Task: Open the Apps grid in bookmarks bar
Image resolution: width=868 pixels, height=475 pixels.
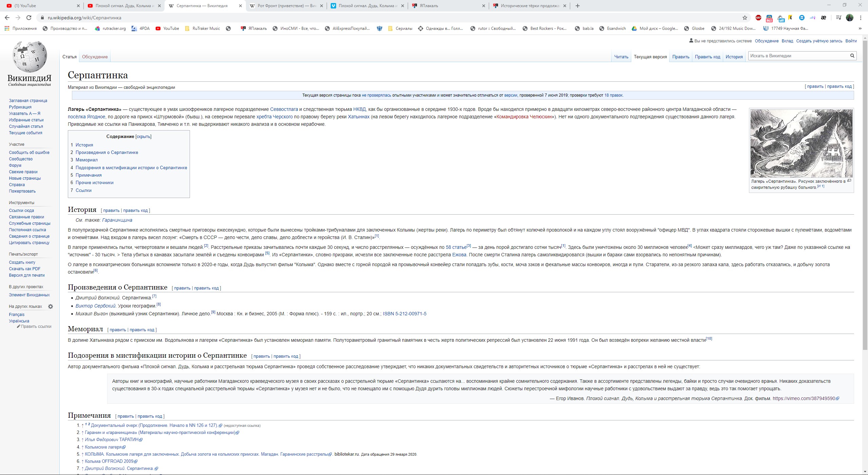Action: pyautogui.click(x=7, y=28)
